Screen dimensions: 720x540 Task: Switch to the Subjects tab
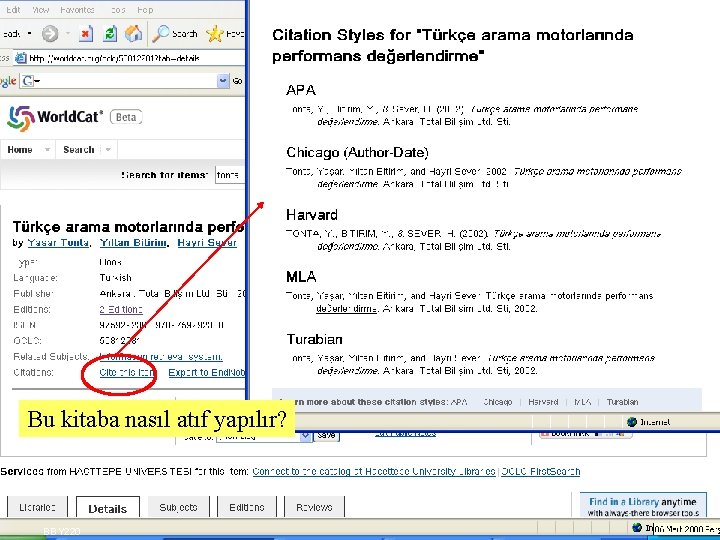click(179, 507)
